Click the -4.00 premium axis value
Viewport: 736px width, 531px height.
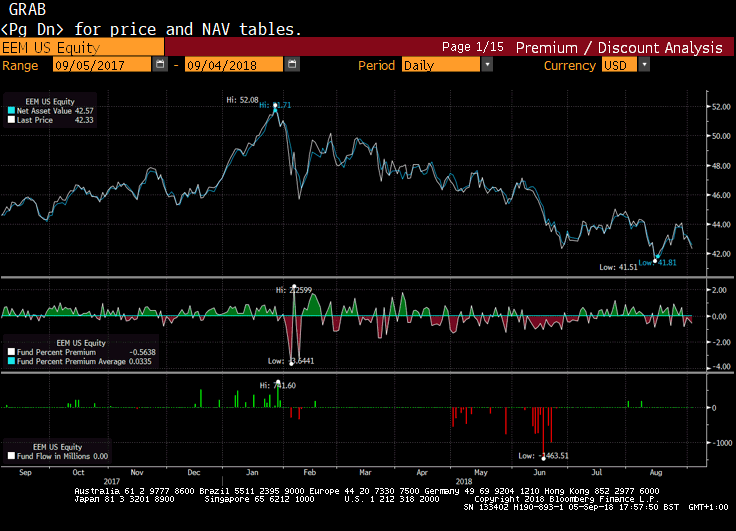[720, 367]
